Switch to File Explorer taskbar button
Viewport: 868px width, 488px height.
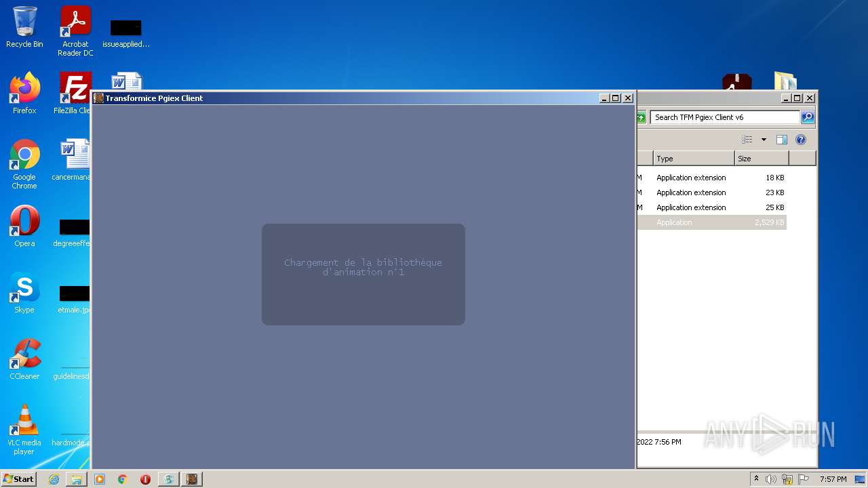[x=77, y=479]
